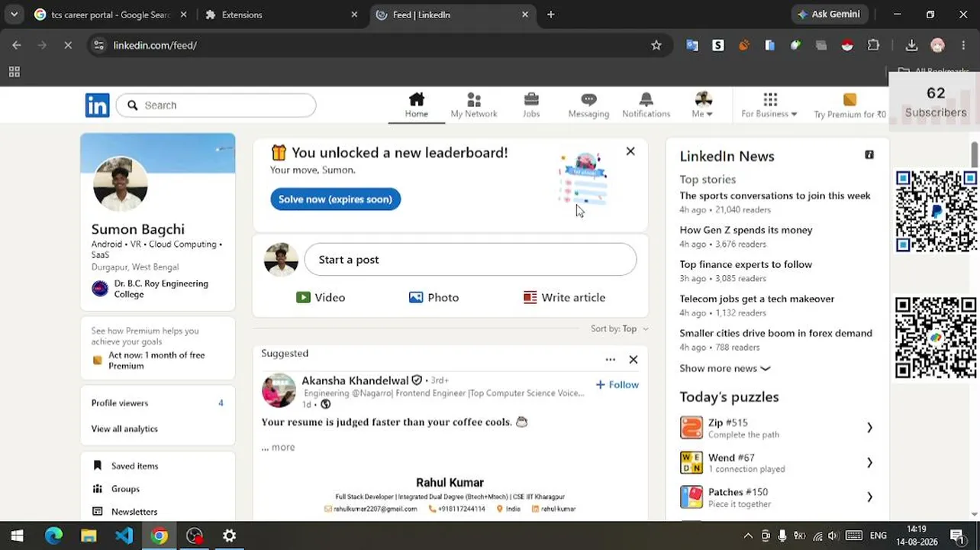Screen dimensions: 980x550
Task: Claim 1 month of free Premium
Action: click(x=156, y=361)
